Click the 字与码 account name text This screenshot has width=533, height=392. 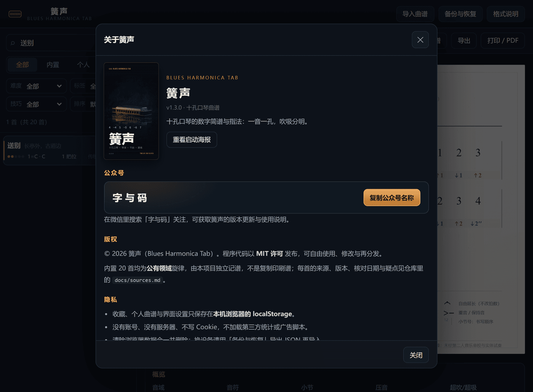pyautogui.click(x=130, y=198)
